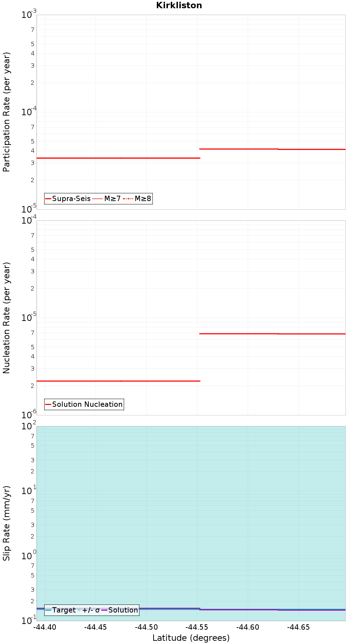Viewport: 358px width, 644px height.
Task: Click the -44.65 latitude tick label
Action: click(x=299, y=627)
